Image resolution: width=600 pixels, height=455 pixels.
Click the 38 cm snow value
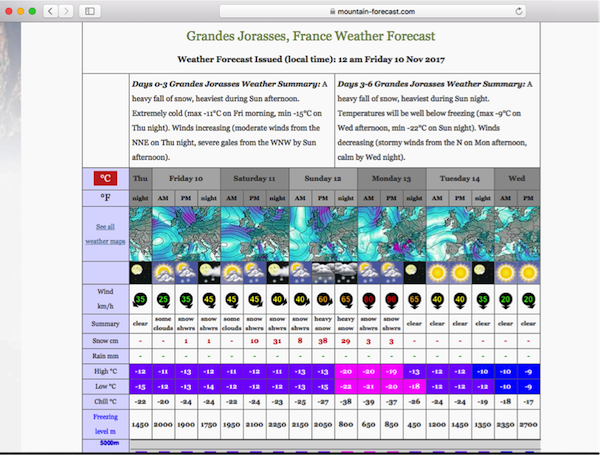(323, 341)
